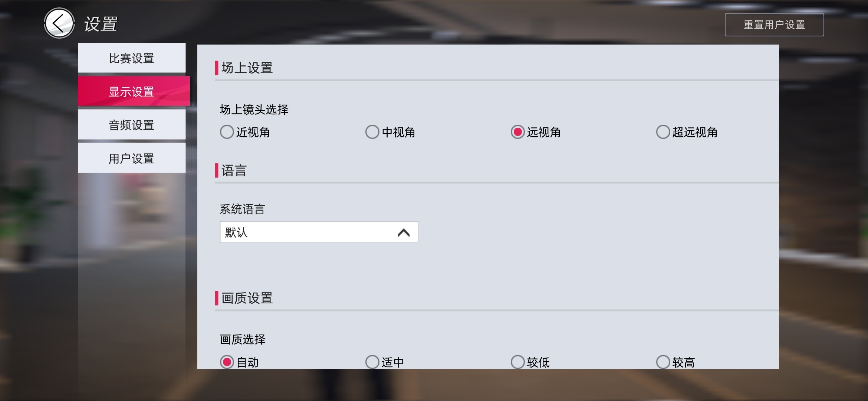Screen dimensions: 868x401
Task: Select 超远视角 camera angle option
Action: (x=662, y=132)
